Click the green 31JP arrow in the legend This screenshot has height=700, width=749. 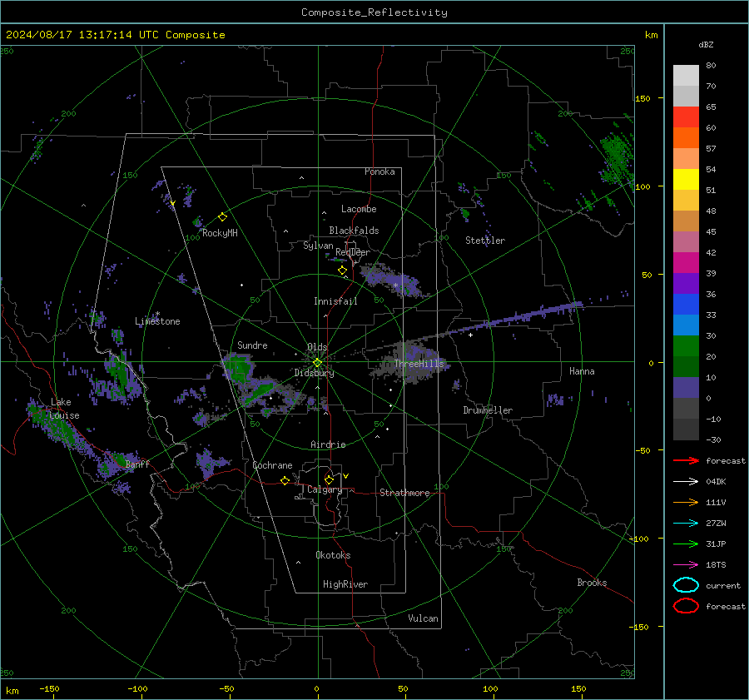click(686, 544)
